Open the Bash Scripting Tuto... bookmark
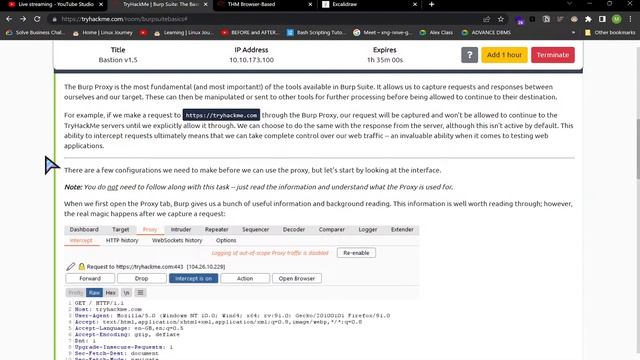 (x=316, y=33)
